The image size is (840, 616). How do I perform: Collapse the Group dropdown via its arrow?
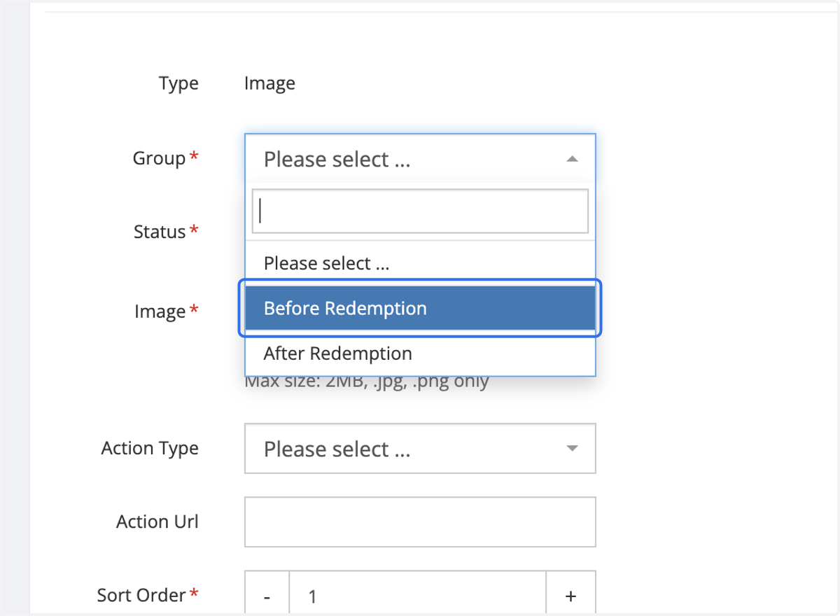(x=572, y=159)
